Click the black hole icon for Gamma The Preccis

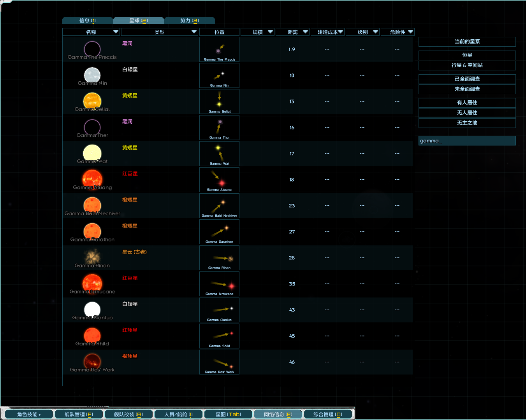92,49
